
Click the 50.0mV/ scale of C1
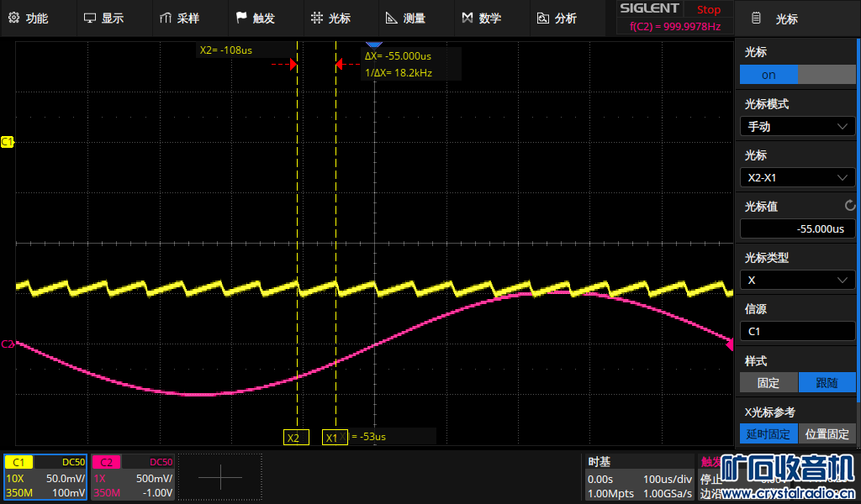66,478
